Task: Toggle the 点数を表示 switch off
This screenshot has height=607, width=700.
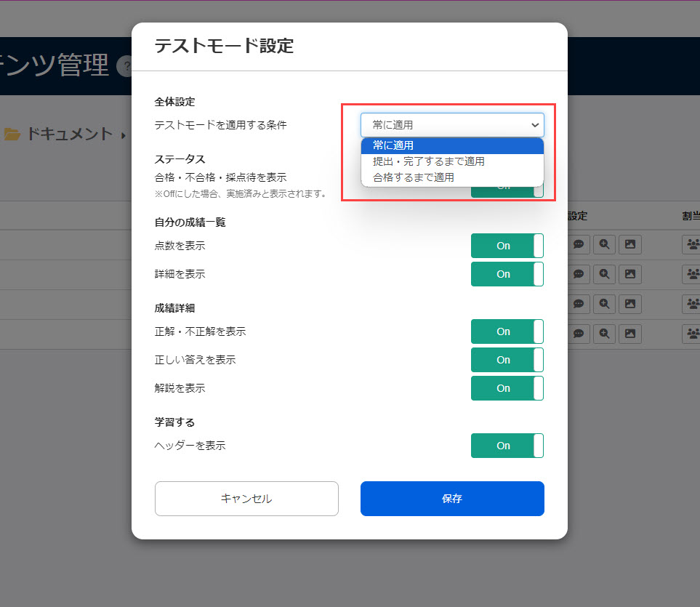Action: 507,246
